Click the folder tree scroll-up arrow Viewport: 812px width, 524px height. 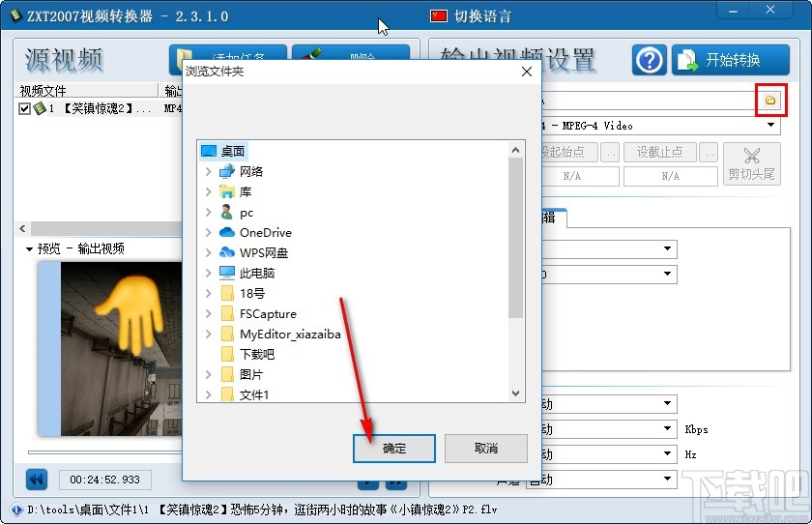point(515,150)
